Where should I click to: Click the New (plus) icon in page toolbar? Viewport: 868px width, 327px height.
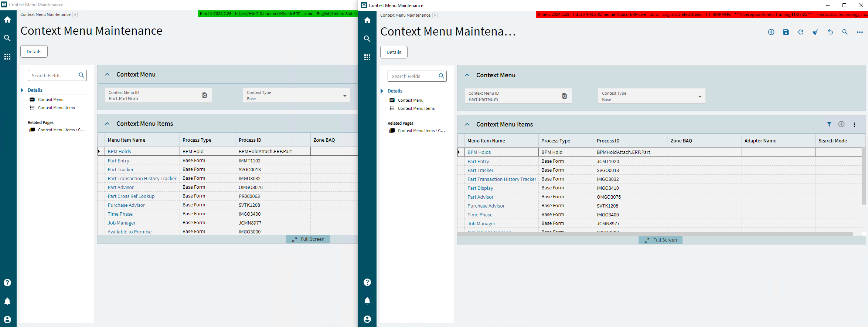(771, 32)
